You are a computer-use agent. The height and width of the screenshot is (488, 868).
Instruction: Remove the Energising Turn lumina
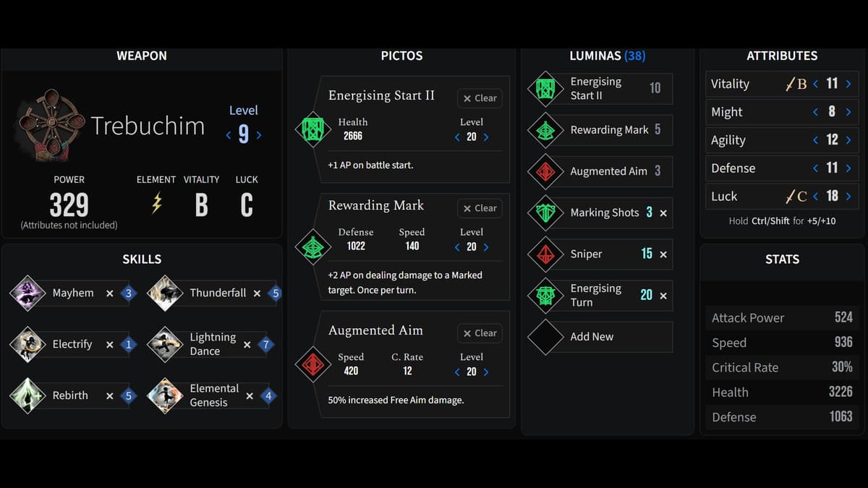click(663, 296)
